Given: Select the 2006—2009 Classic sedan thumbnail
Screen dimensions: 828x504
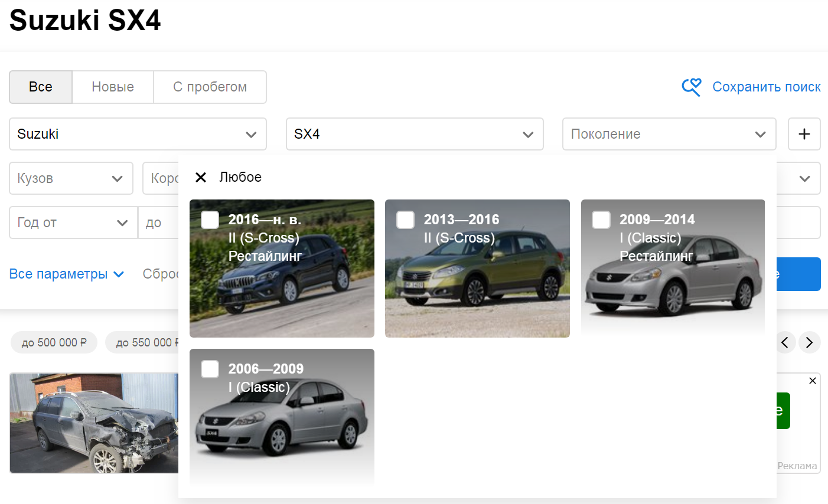Looking at the screenshot, I should coord(282,418).
